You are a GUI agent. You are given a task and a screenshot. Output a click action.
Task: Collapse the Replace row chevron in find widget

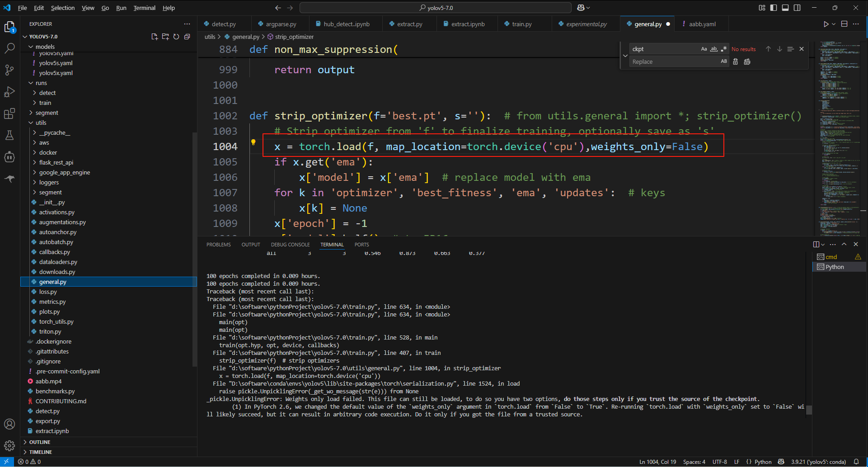coord(625,55)
